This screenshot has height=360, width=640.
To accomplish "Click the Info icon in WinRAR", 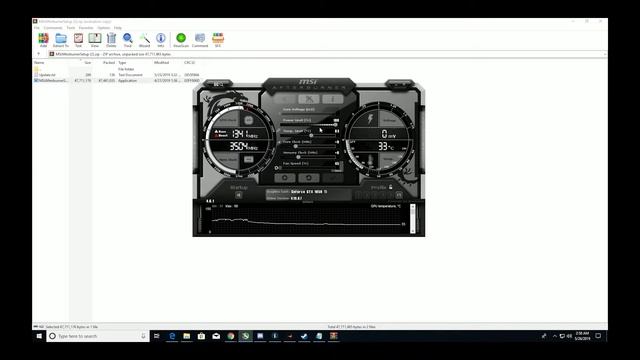I will point(161,40).
